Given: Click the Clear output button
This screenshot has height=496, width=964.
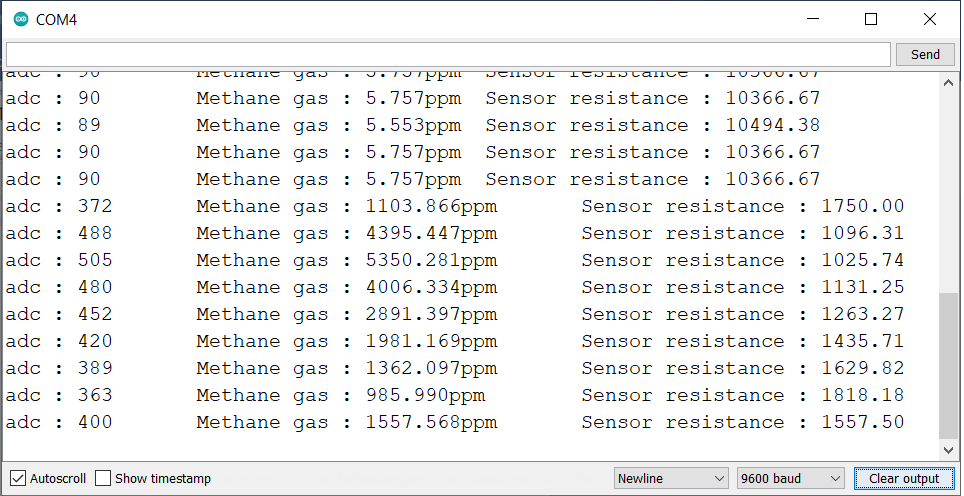Looking at the screenshot, I should [x=904, y=478].
